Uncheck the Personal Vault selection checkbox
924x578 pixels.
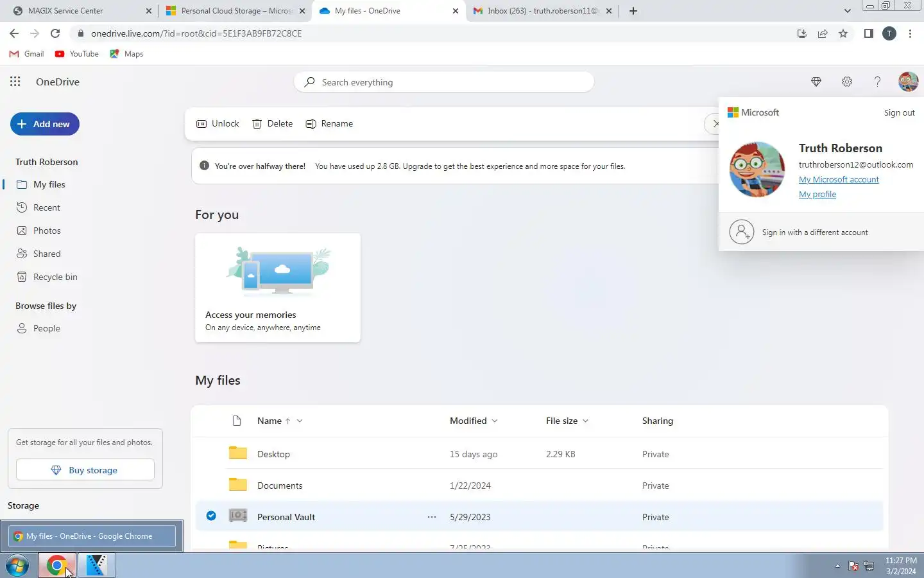(211, 516)
